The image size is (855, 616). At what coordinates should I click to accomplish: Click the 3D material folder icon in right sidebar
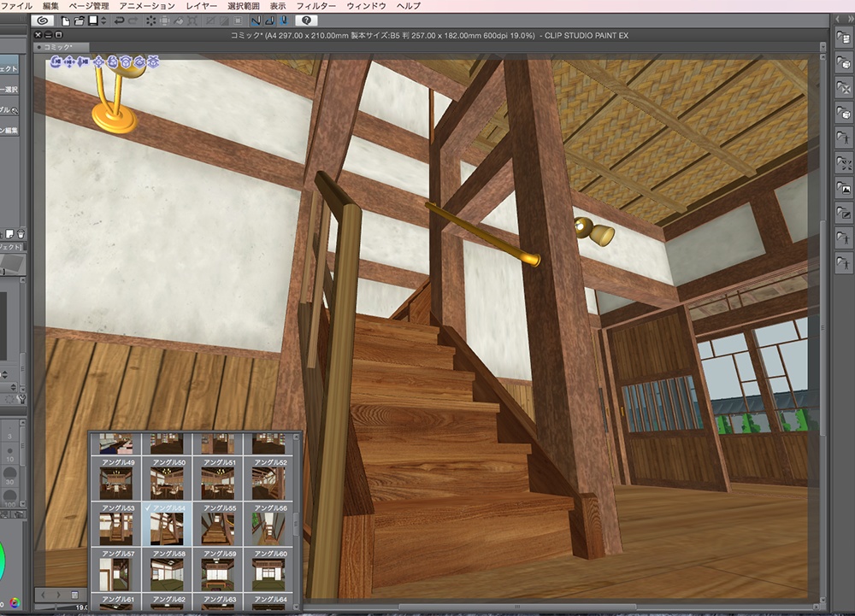(845, 64)
